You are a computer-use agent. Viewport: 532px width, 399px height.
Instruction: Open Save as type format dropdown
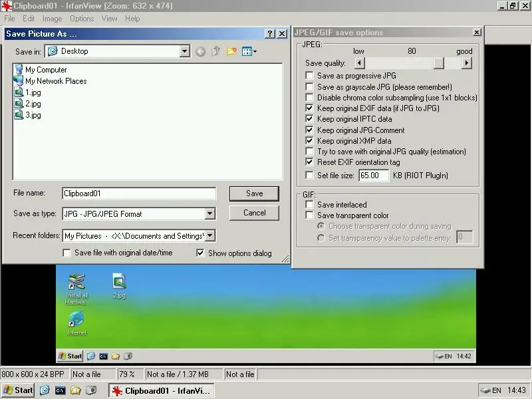pos(210,213)
